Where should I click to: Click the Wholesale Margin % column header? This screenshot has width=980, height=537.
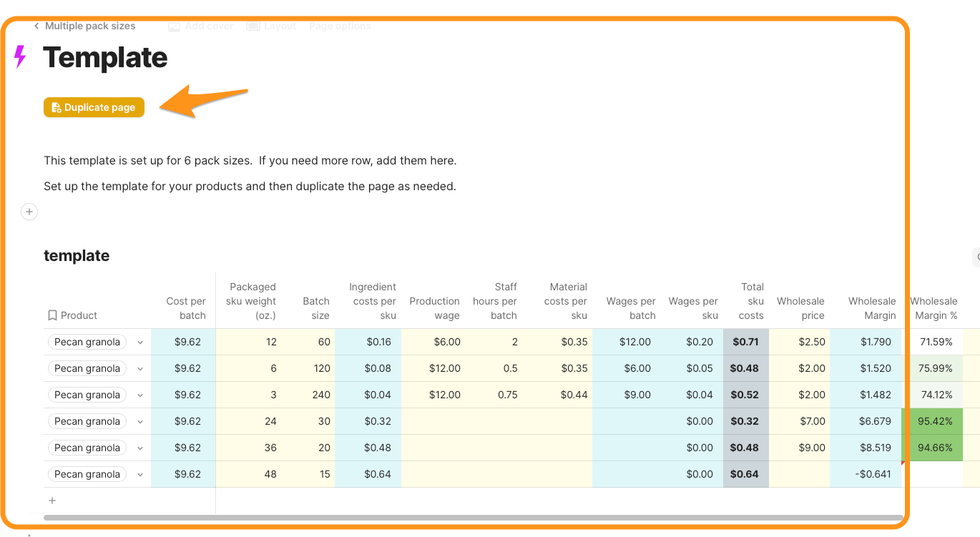(933, 308)
